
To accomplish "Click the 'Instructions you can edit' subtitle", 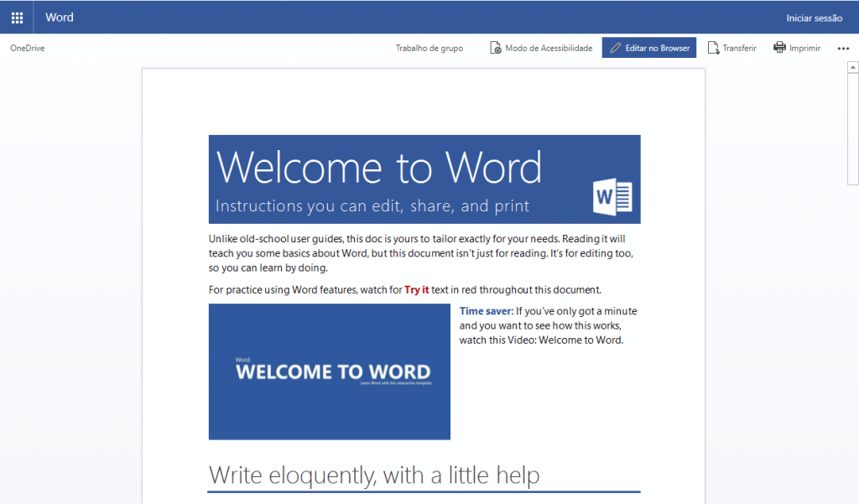I will (x=372, y=206).
